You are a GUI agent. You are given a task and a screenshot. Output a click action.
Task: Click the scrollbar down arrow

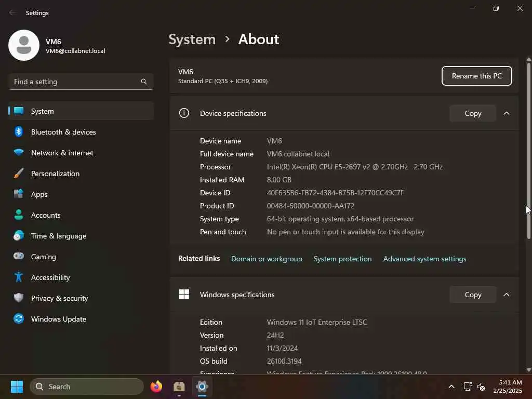pos(528,370)
